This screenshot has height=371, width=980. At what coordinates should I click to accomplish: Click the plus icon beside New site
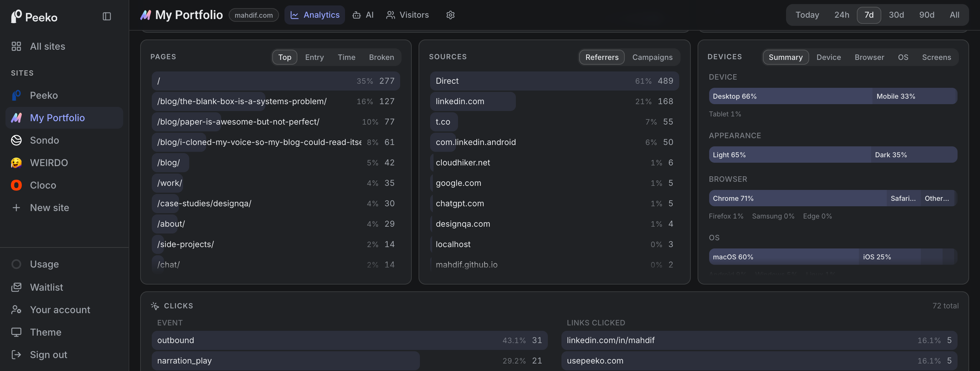16,207
